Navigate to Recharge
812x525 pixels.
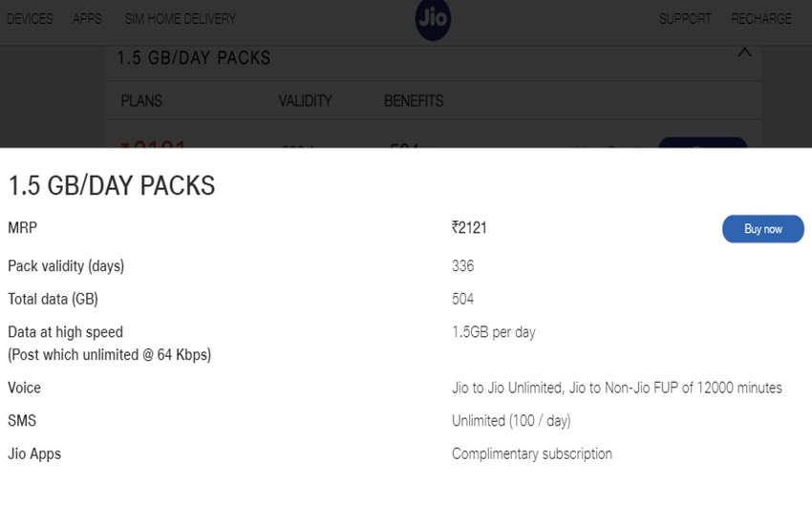click(x=761, y=19)
